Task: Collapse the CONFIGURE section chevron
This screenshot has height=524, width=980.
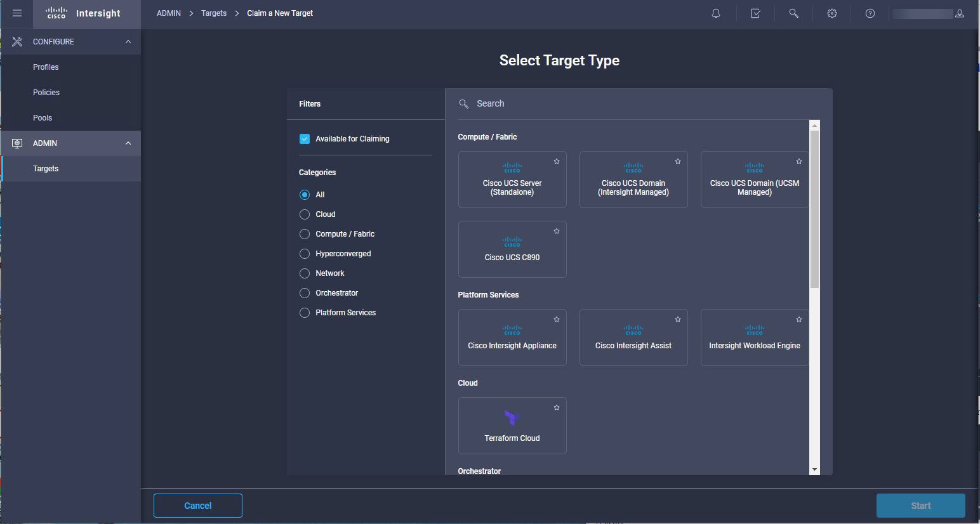Action: (128, 41)
